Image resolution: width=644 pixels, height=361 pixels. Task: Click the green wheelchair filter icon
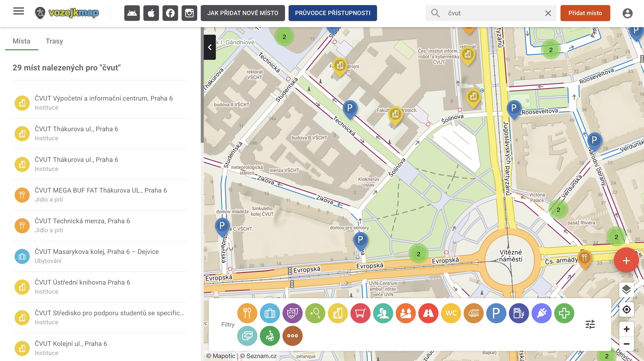tap(270, 336)
